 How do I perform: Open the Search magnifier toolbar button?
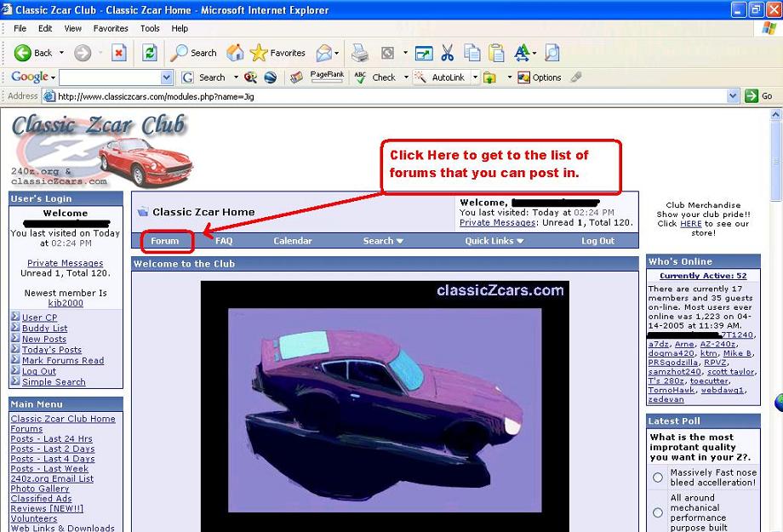[193, 53]
